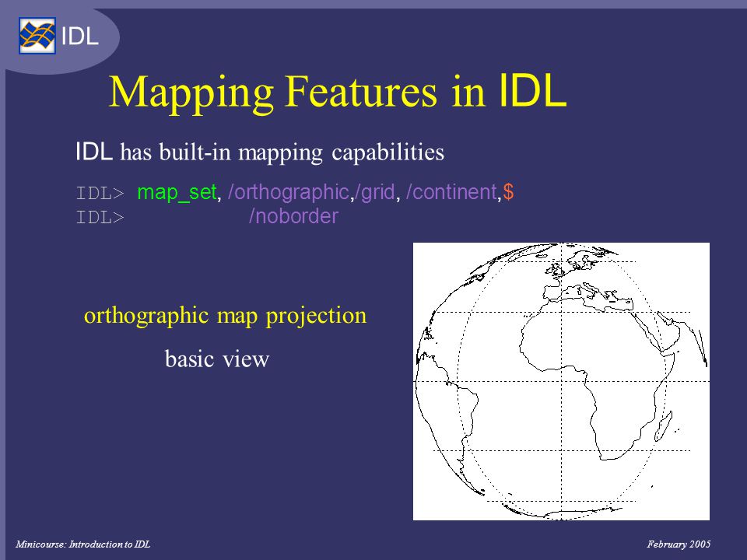747x560 pixels.
Task: Click the IDL logo icon
Action: [x=37, y=36]
